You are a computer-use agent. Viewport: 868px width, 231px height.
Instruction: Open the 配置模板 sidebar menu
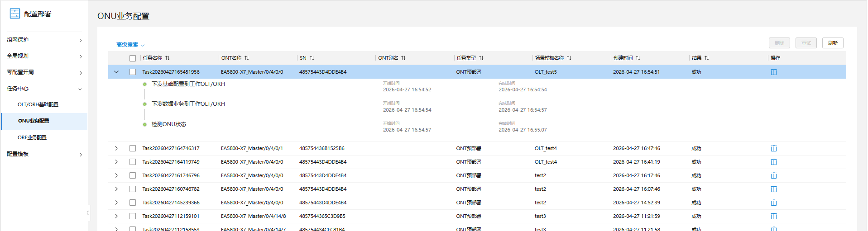(44, 154)
